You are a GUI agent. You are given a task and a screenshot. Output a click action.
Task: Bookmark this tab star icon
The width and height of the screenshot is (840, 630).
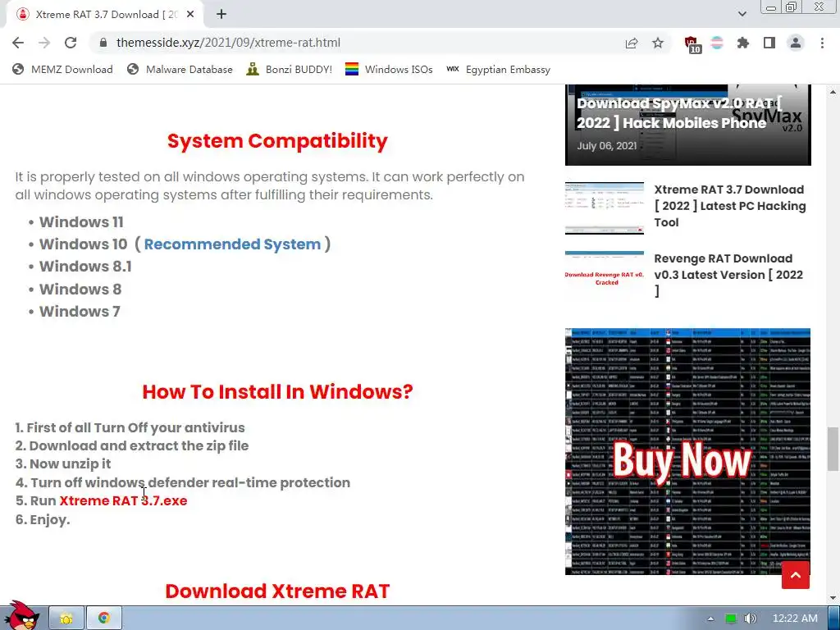tap(658, 43)
